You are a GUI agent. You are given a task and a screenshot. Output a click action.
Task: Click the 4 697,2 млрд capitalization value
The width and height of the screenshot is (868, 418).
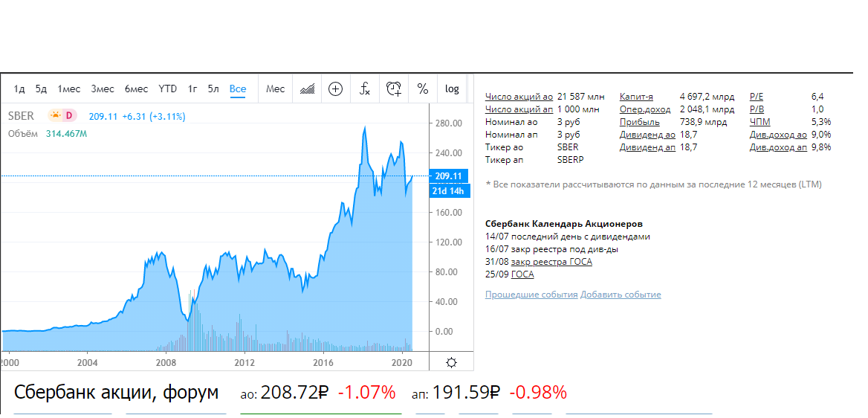click(707, 97)
